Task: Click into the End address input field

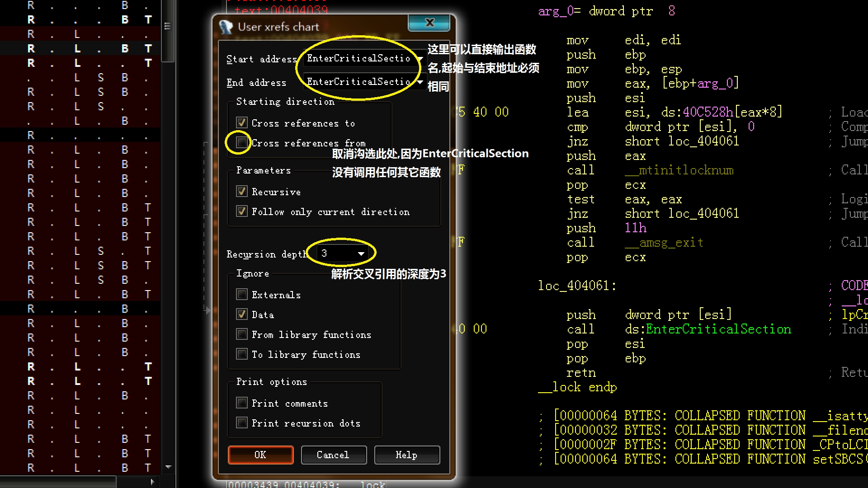Action: [x=359, y=82]
